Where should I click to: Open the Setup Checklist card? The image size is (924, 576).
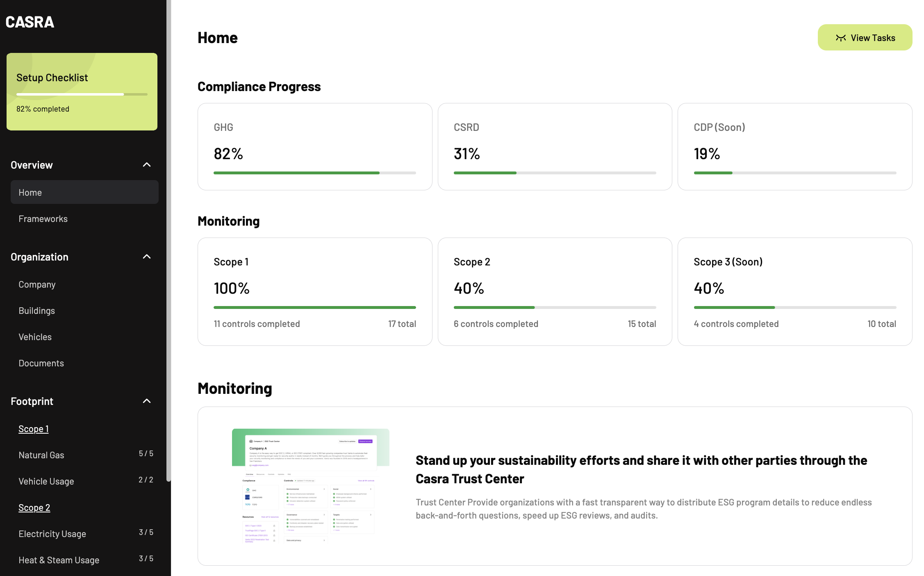[82, 92]
